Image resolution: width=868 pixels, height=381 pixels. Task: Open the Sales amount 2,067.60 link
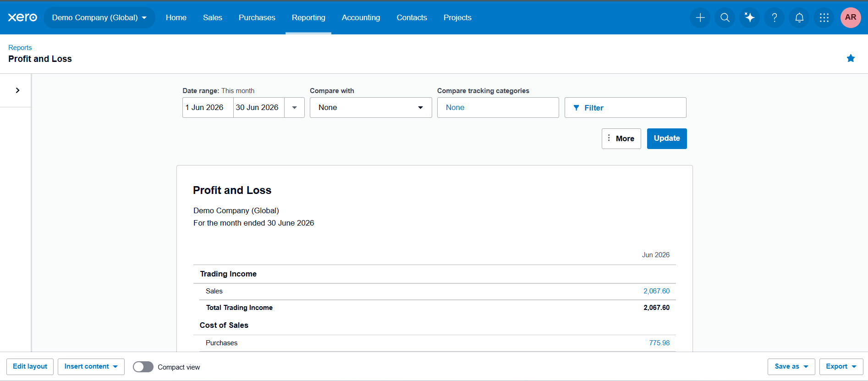(656, 291)
